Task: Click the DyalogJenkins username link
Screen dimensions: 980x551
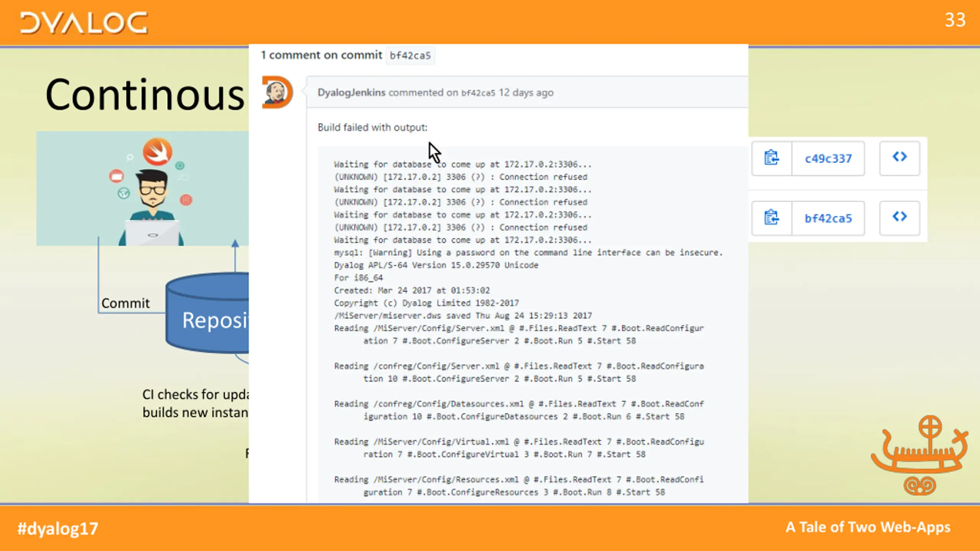Action: (351, 93)
